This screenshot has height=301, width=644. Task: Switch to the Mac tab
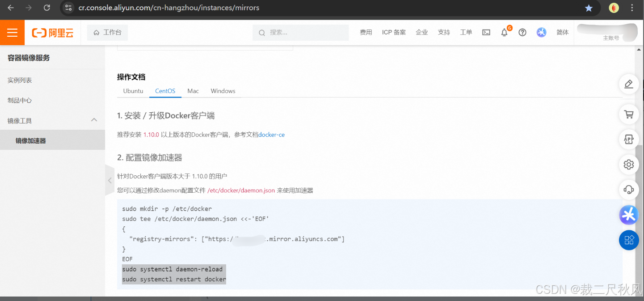[x=193, y=91]
